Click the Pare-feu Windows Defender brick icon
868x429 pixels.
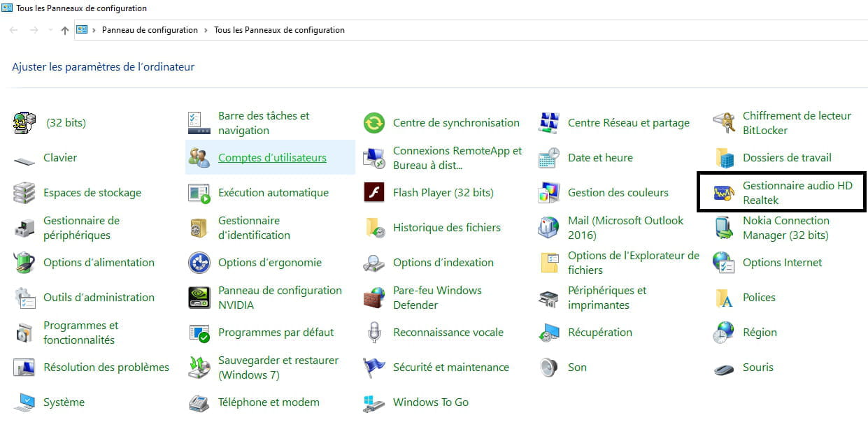(x=374, y=298)
